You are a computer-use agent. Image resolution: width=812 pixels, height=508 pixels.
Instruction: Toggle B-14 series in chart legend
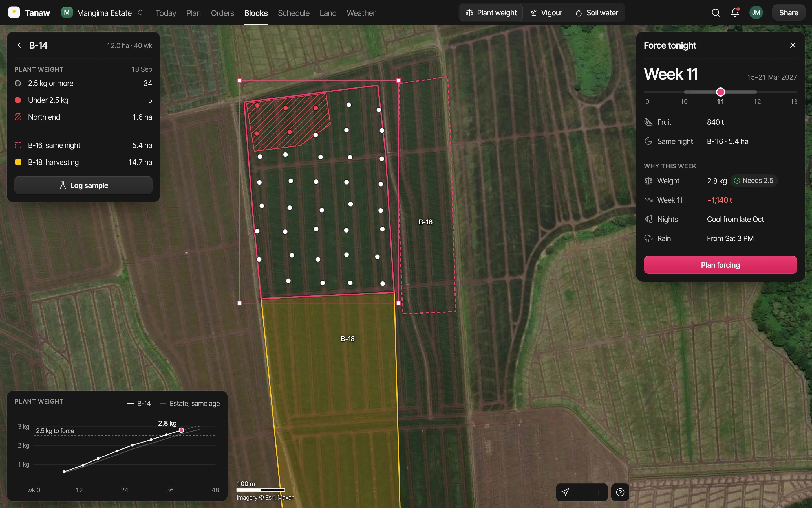coord(139,403)
